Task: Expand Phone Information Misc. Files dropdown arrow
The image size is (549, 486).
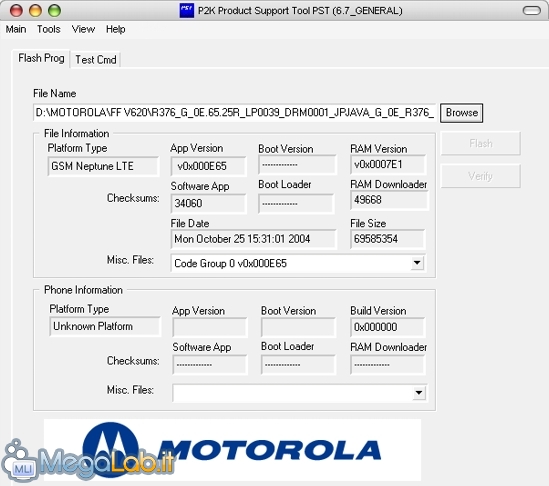Action: (x=418, y=393)
